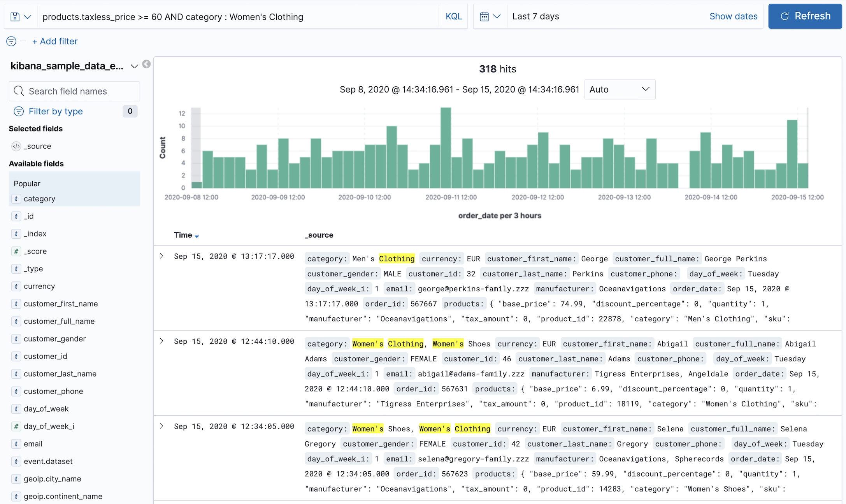
Task: Click the second search result row expander
Action: 161,341
